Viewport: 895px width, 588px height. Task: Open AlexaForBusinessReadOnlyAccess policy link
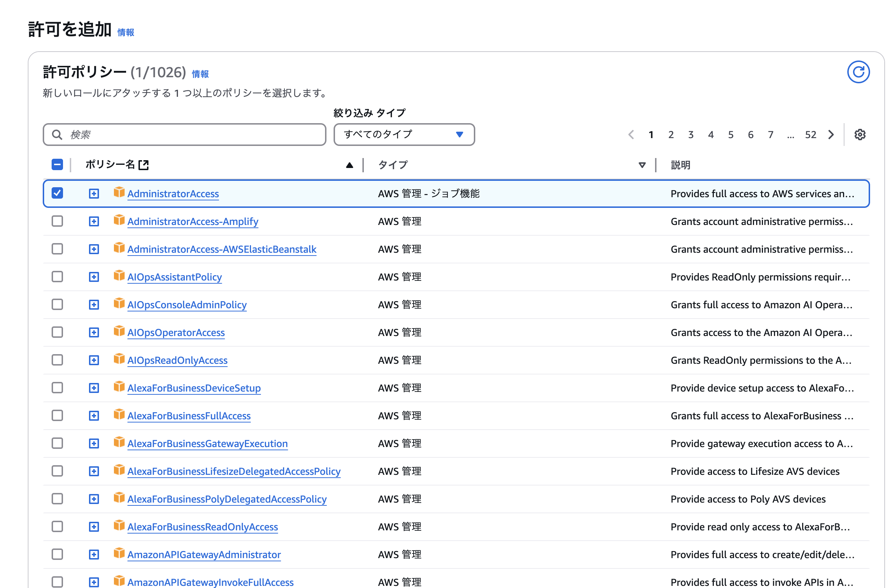(202, 527)
